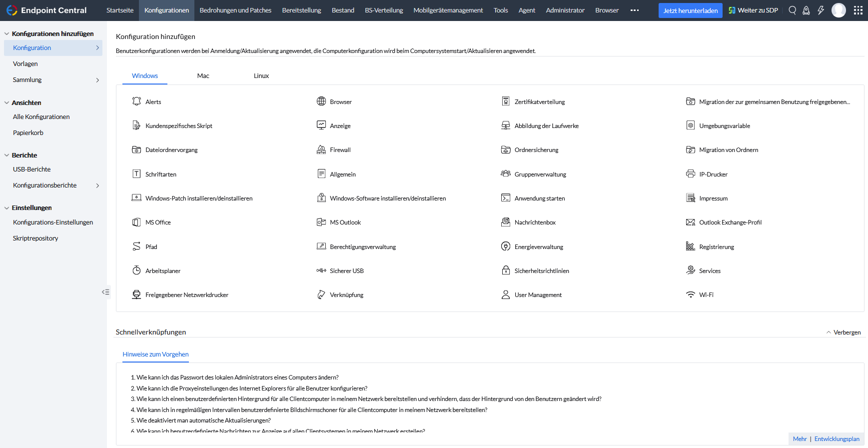Image resolution: width=868 pixels, height=448 pixels.
Task: Open the Mobilgerätemanagement menu
Action: tap(448, 10)
